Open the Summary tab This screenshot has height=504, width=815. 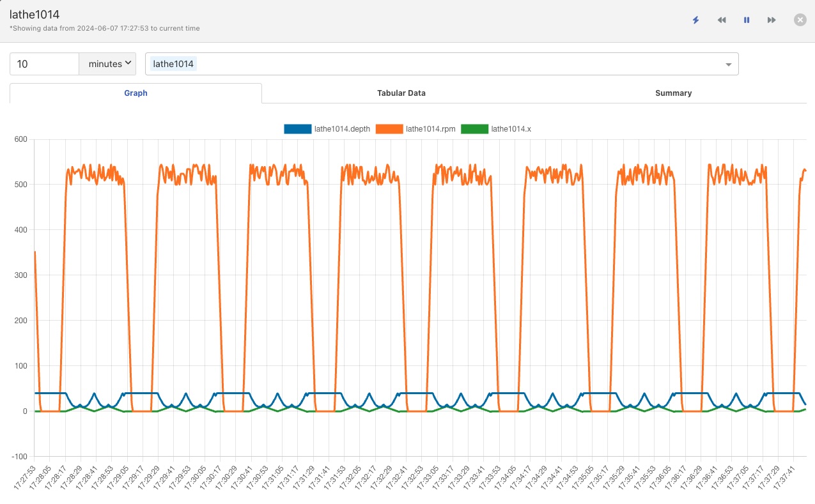[673, 93]
